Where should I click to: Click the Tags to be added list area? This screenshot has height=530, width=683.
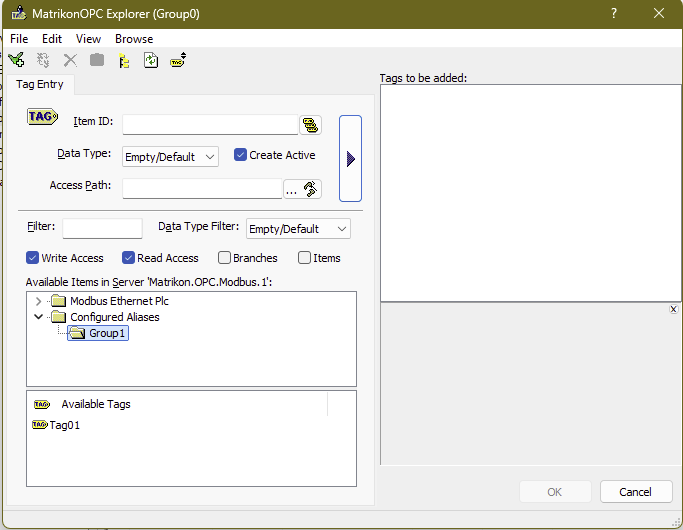pos(531,193)
